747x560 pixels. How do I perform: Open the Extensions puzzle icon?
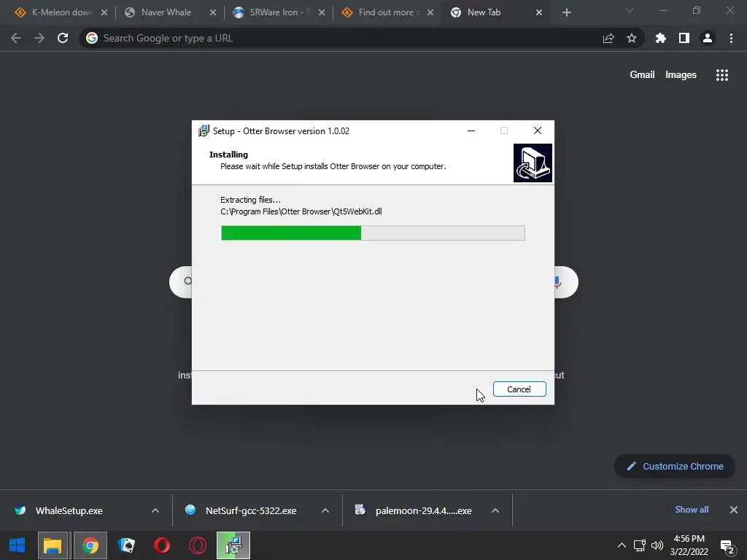click(661, 38)
